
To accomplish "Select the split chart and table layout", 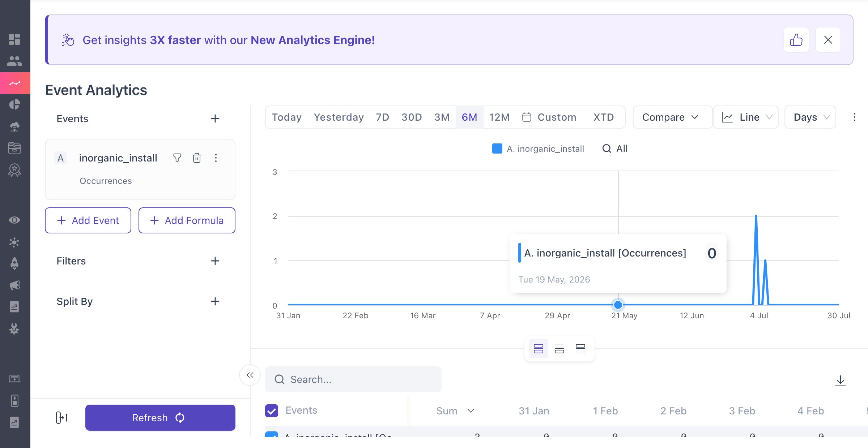I will tap(539, 349).
